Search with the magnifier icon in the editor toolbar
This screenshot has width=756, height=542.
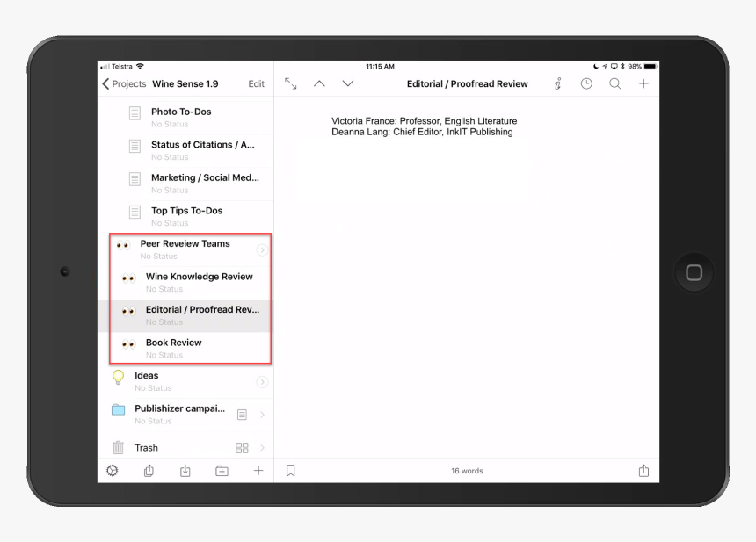614,83
